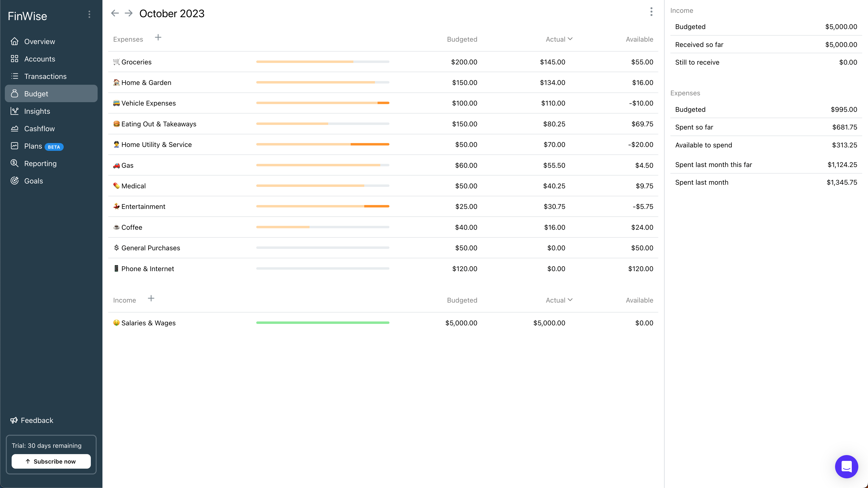
Task: Select Accounts in the sidebar
Action: point(40,59)
